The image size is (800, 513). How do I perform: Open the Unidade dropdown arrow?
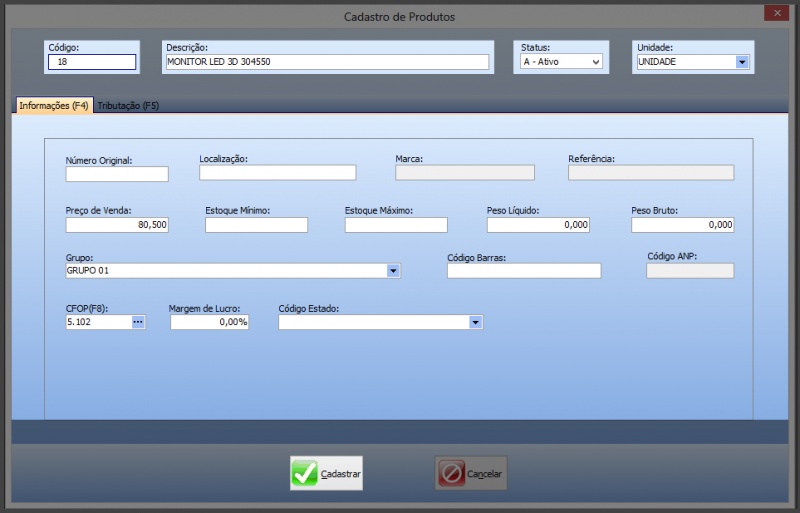coord(742,62)
